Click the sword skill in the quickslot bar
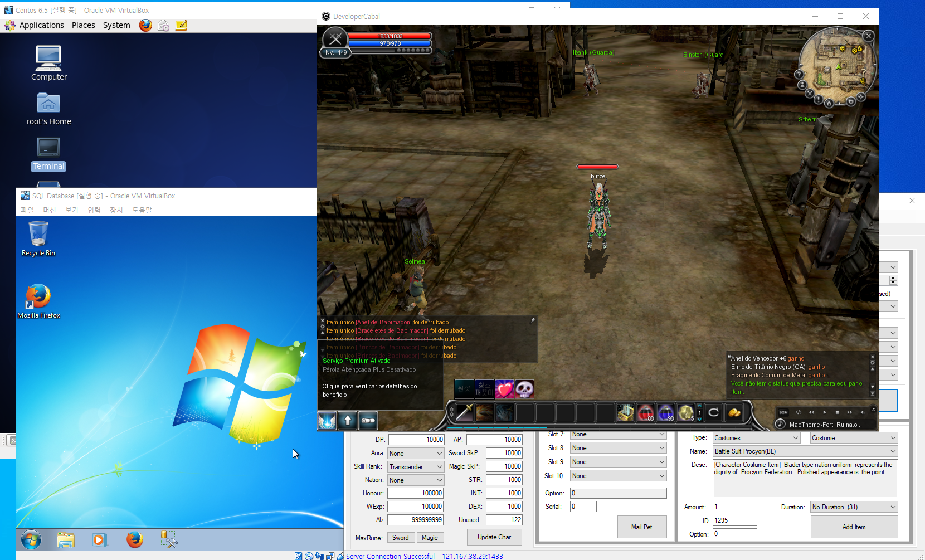Screen dimensions: 925x560 pos(464,413)
